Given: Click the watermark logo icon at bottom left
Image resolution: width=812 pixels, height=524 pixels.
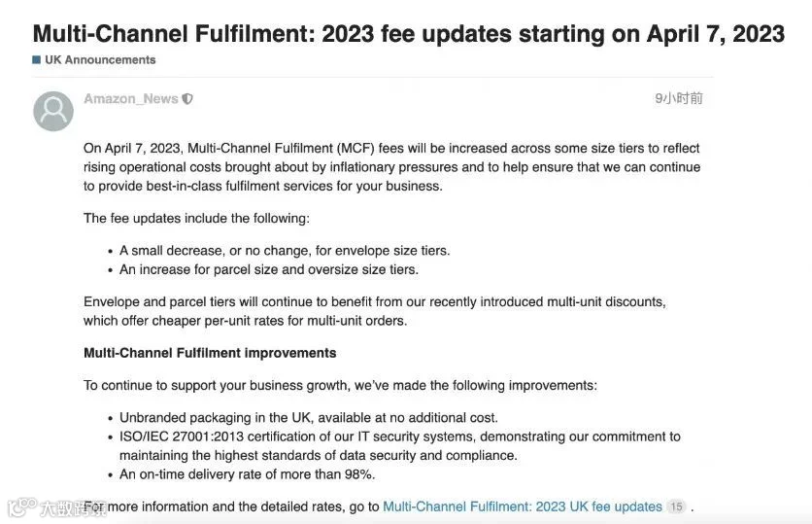Looking at the screenshot, I should pos(22,507).
